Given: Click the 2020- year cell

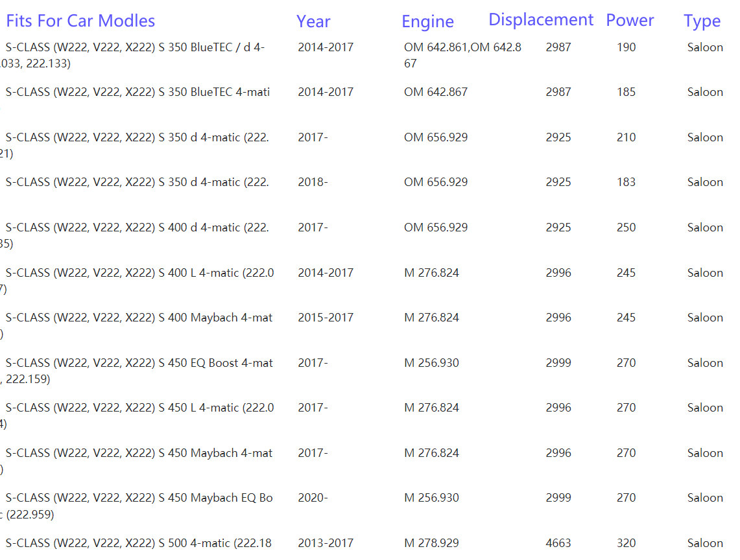Looking at the screenshot, I should pos(313,498).
